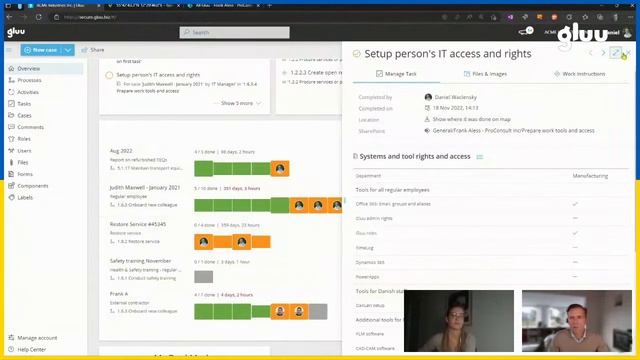Go back with the browser back arrow

9,17
